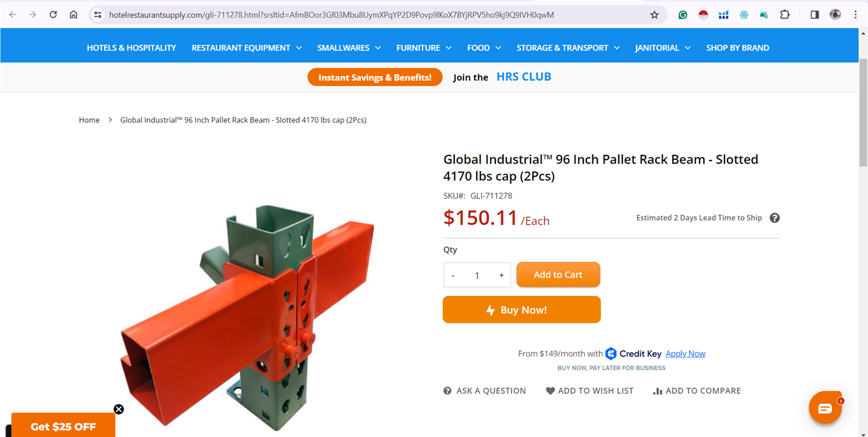Dismiss the Get $25 OFF popup
Image resolution: width=868 pixels, height=437 pixels.
coord(119,410)
